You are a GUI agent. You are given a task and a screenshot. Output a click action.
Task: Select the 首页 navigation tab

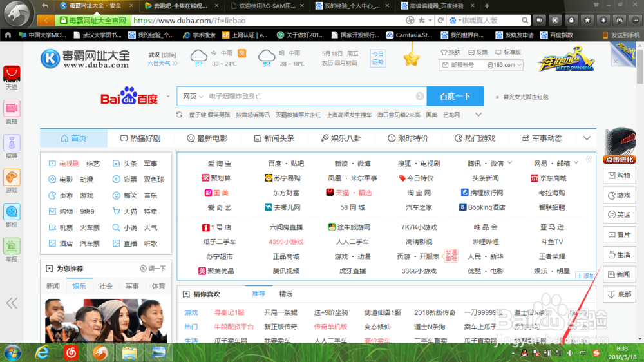pos(73,138)
